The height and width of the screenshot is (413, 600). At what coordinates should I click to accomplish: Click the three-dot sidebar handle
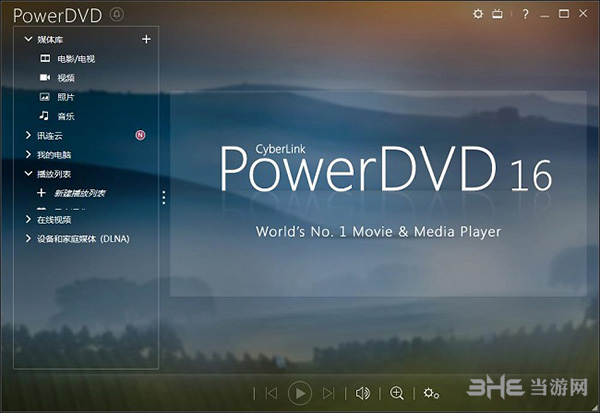click(164, 198)
